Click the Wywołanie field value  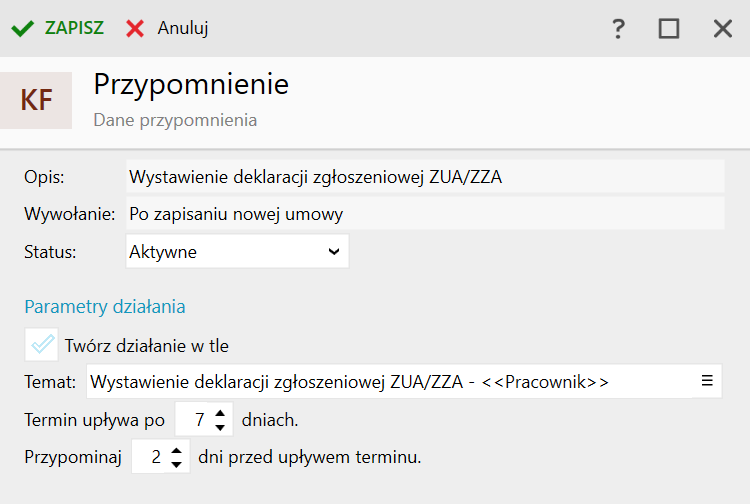point(425,214)
